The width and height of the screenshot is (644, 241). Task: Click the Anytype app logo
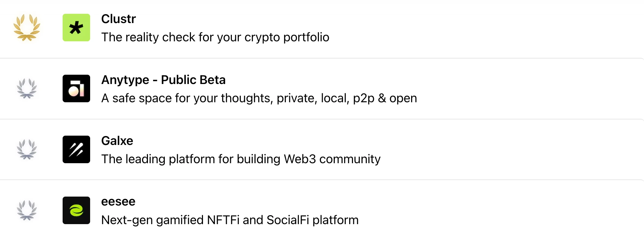tap(76, 88)
